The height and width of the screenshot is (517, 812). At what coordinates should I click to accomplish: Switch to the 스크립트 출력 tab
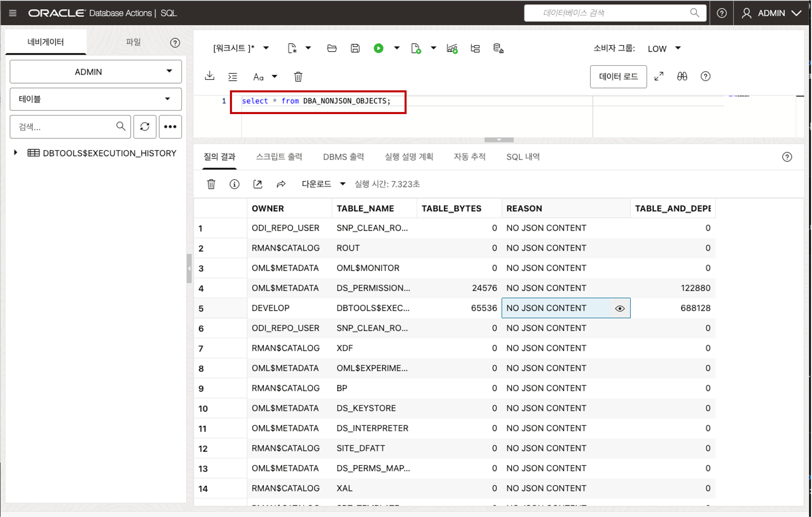coord(279,157)
